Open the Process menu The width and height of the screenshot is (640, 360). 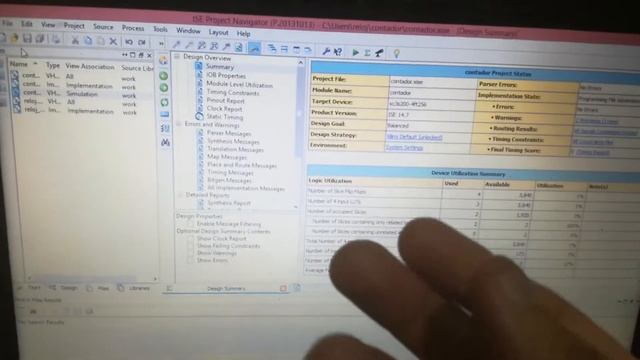(x=133, y=28)
